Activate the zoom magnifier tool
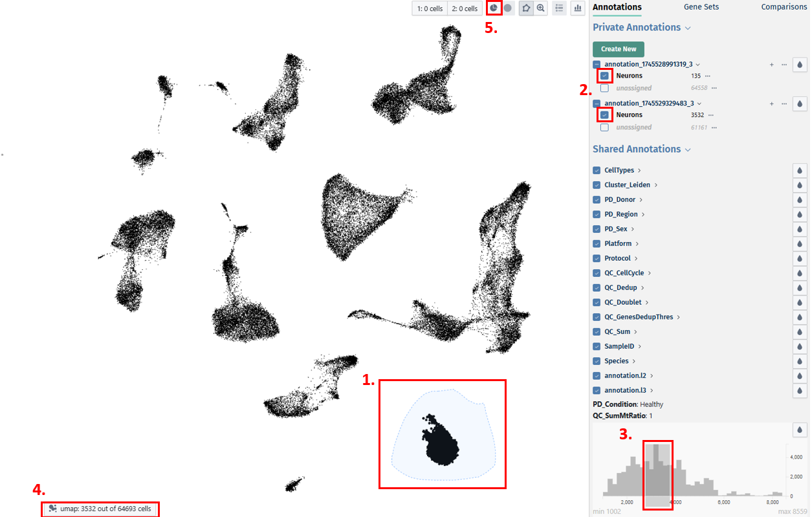 coord(541,8)
